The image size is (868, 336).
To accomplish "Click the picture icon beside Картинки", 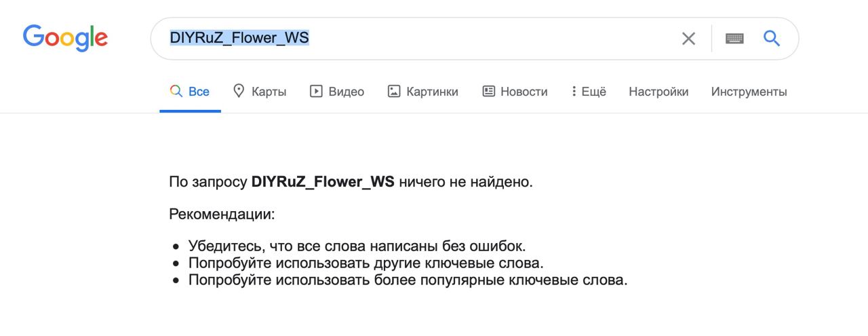I will point(394,92).
